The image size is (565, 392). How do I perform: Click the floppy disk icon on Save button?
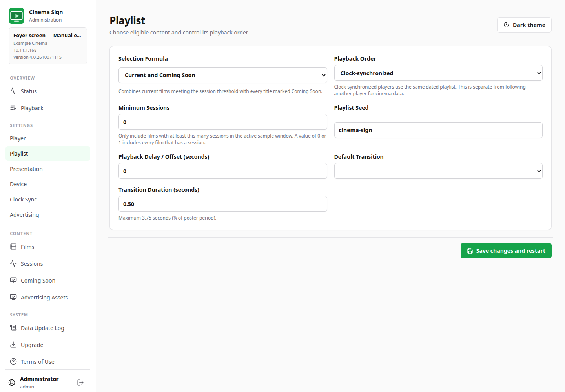click(470, 251)
